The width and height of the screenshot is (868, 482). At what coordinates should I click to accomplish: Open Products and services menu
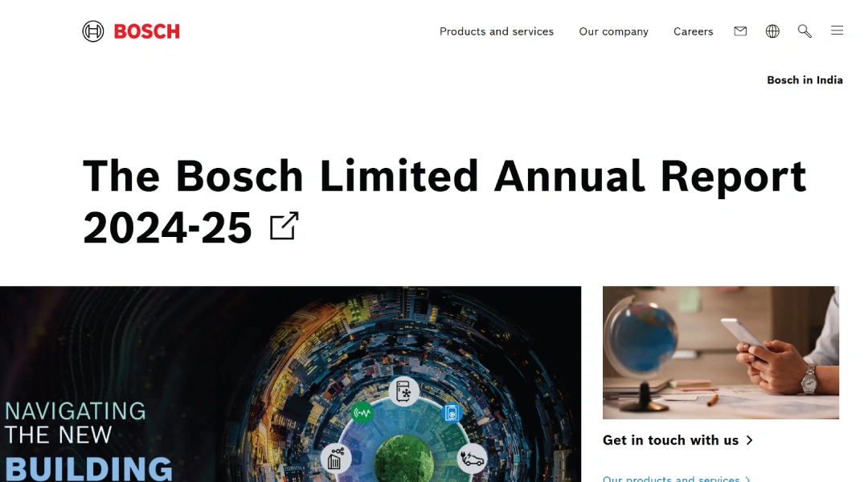tap(496, 31)
